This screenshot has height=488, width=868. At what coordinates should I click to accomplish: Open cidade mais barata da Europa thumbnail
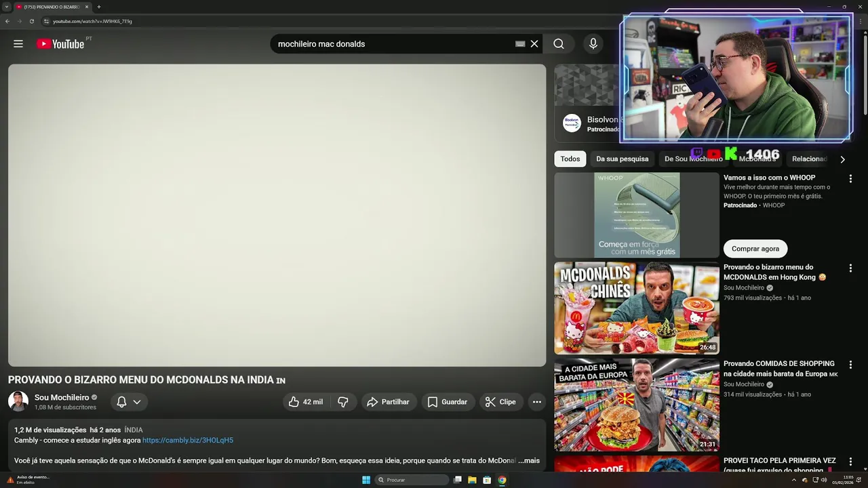(x=637, y=405)
